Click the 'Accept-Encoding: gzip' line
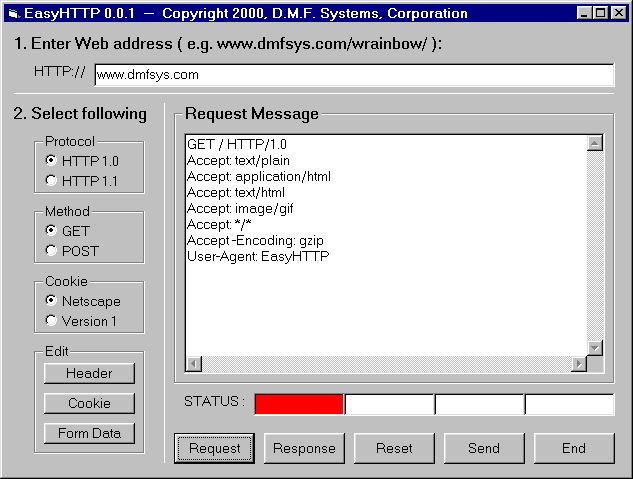This screenshot has height=479, width=633. pyautogui.click(x=255, y=241)
